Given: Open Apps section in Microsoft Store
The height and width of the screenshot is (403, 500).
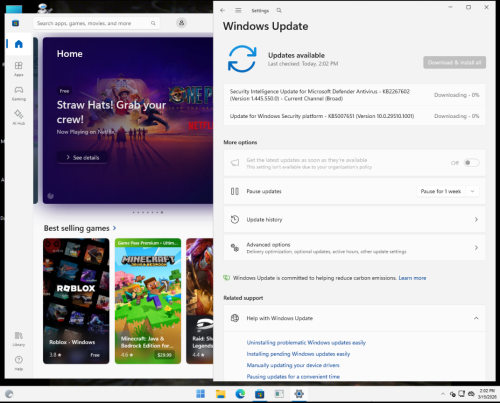Looking at the screenshot, I should pyautogui.click(x=19, y=69).
